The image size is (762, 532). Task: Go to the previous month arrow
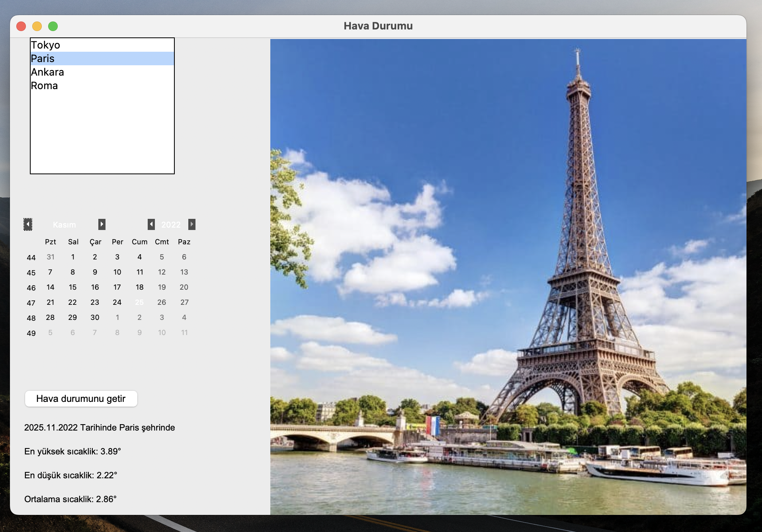point(28,224)
